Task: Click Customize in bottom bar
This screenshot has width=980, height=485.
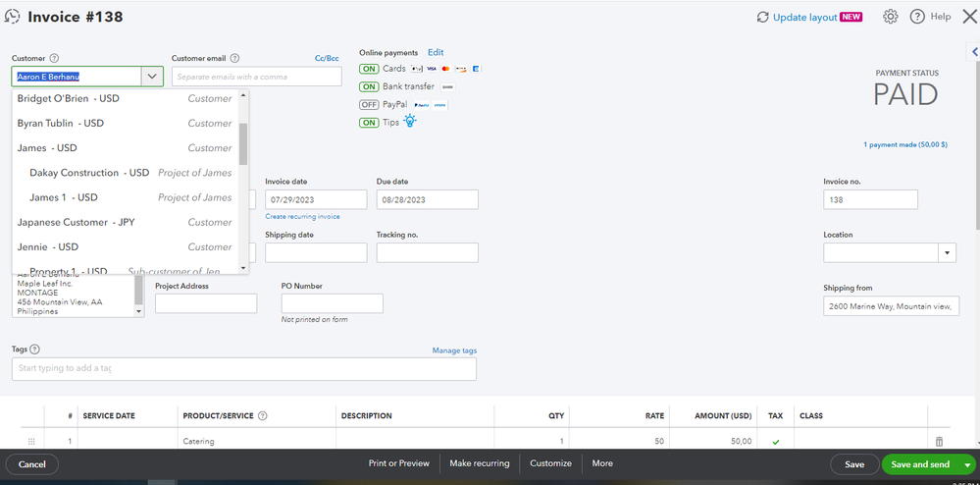Action: [550, 463]
